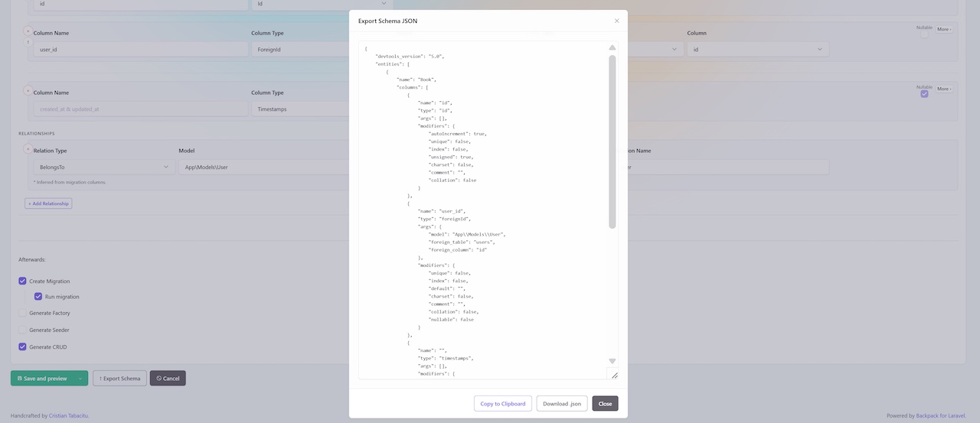Open the ForeignId column type dropdown
Image resolution: width=980 pixels, height=423 pixels.
pyautogui.click(x=300, y=49)
